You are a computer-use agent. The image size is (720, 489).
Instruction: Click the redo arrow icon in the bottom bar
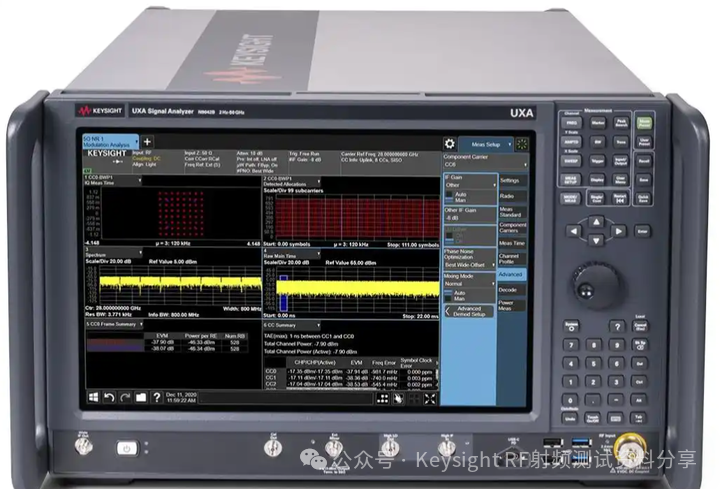(124, 397)
